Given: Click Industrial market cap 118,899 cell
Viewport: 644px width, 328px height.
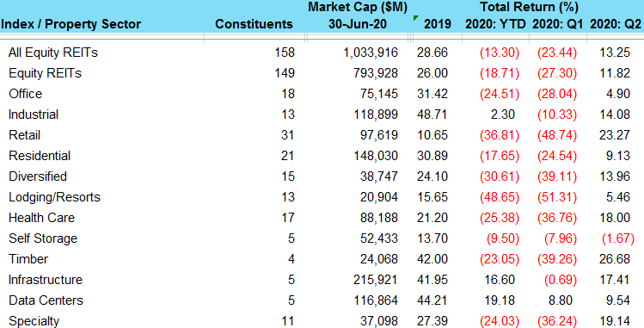Looking at the screenshot, I should (x=376, y=114).
